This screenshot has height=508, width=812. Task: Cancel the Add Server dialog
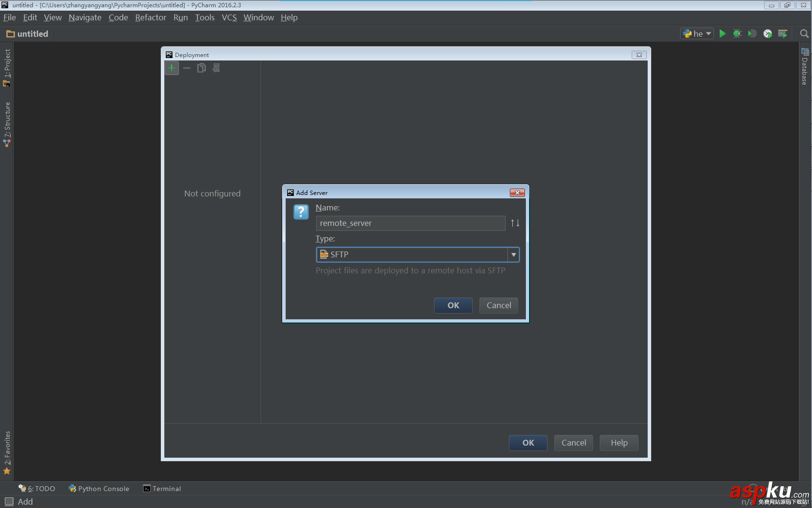(x=498, y=305)
